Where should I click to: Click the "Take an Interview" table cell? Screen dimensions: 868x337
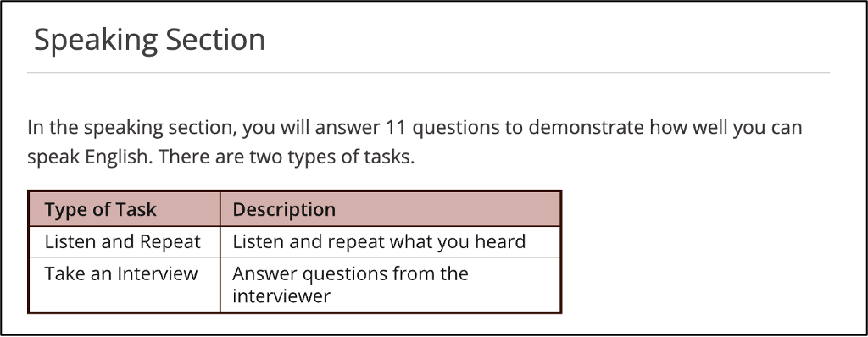(124, 285)
